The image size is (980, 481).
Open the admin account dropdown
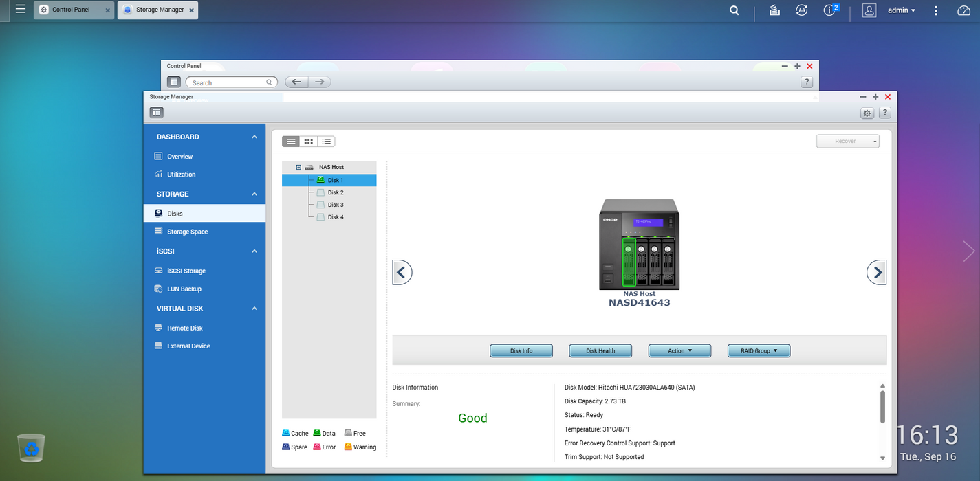[x=901, y=10]
